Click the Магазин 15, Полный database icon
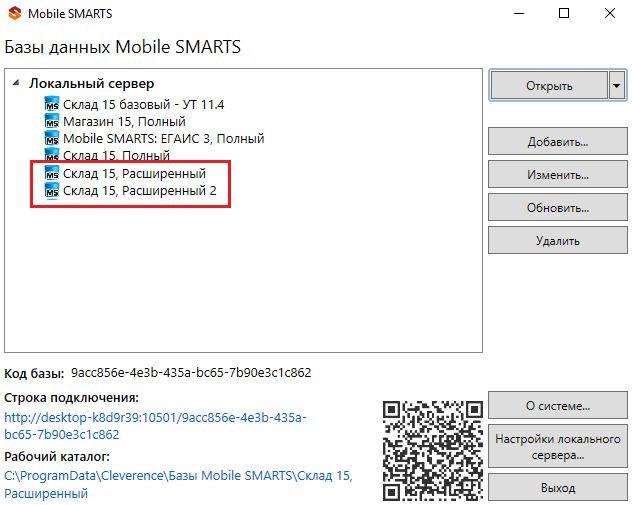632x505 pixels. pyautogui.click(x=52, y=121)
